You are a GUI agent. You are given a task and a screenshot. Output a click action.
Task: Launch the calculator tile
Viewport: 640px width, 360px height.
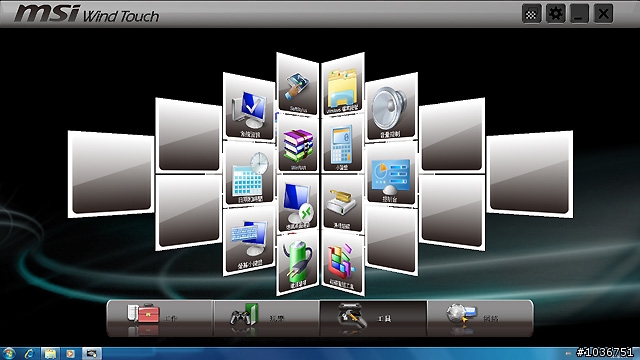343,144
